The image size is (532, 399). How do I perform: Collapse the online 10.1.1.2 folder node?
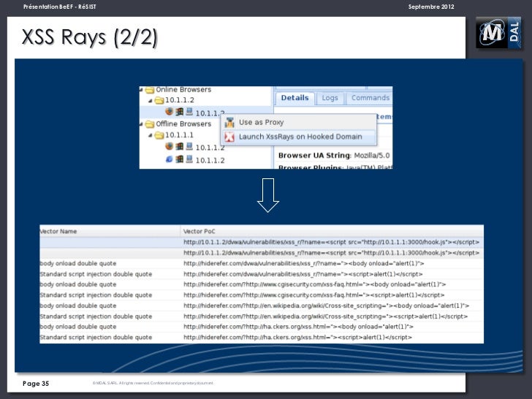(151, 101)
